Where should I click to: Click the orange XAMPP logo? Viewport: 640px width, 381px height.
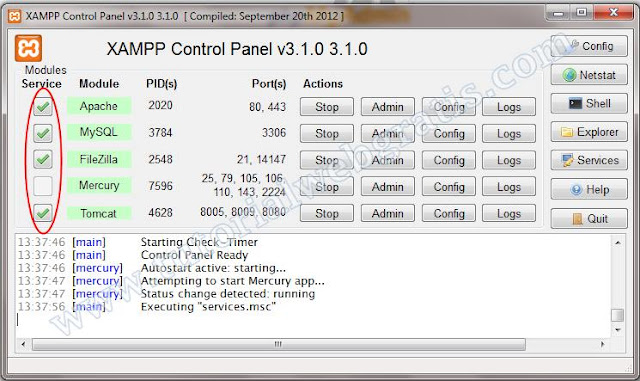pos(28,49)
